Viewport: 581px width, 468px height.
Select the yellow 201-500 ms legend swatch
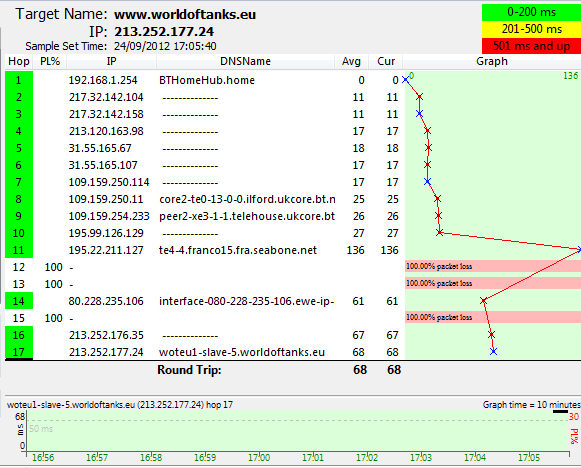pos(531,29)
